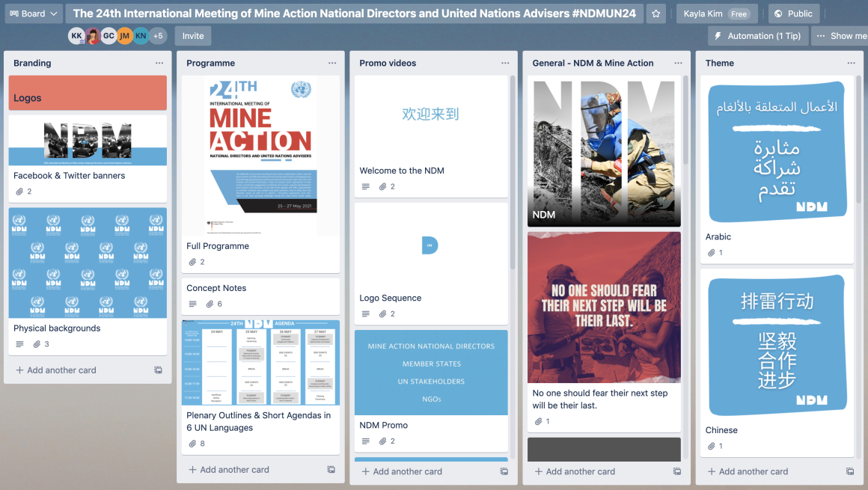
Task: Open Theme list actions menu
Action: [x=851, y=64]
